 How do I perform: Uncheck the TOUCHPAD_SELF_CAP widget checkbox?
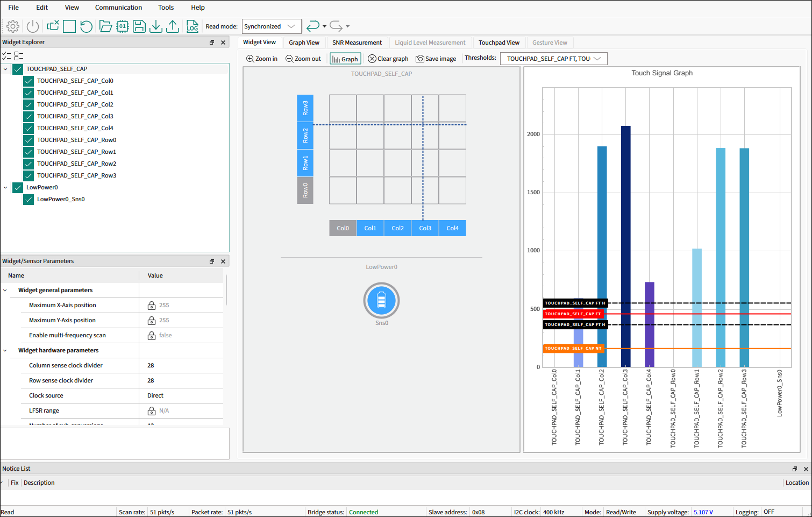[x=18, y=69]
